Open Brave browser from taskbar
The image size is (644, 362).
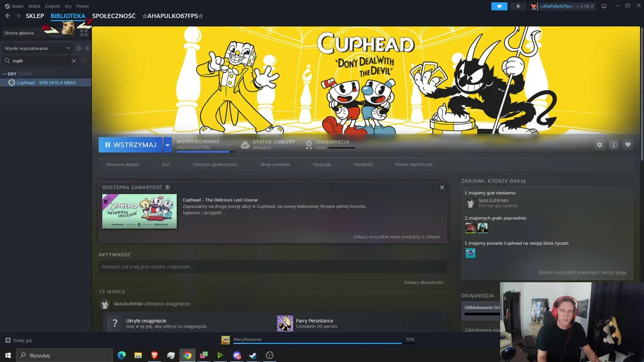pos(154,355)
